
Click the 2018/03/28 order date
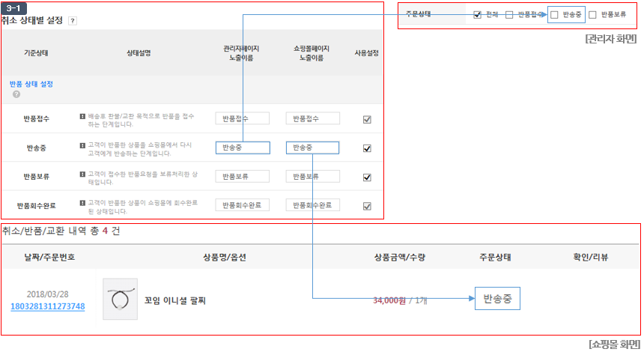48,294
